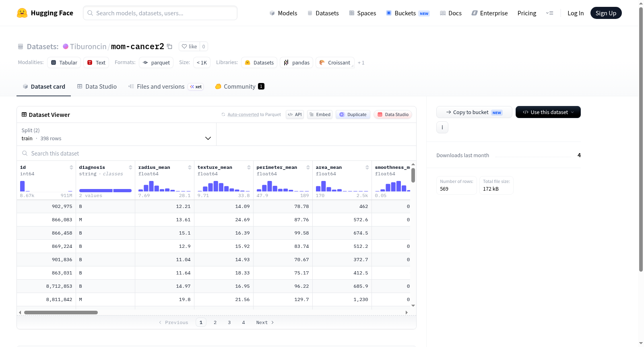This screenshot has height=347, width=644.
Task: Click the page vertical scrollbar
Action: coord(641,139)
